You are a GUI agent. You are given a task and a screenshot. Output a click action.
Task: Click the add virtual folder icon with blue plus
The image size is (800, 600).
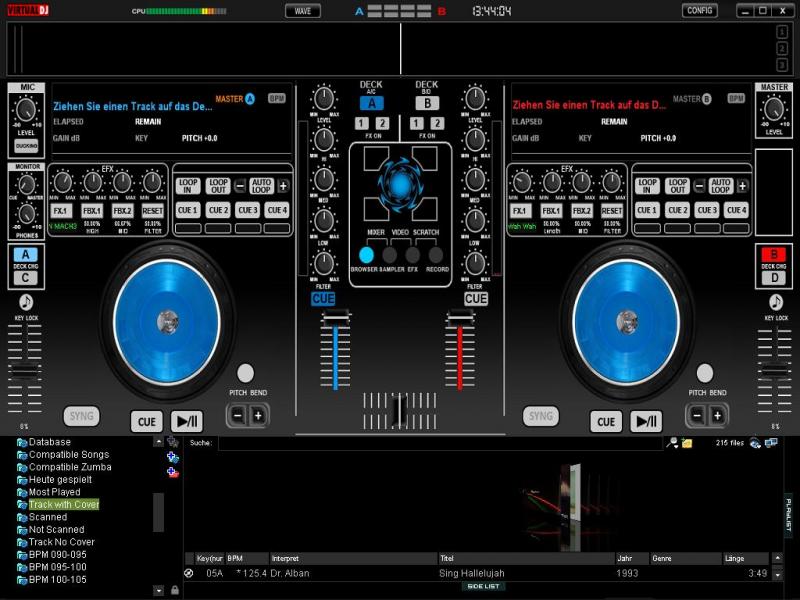pos(172,457)
